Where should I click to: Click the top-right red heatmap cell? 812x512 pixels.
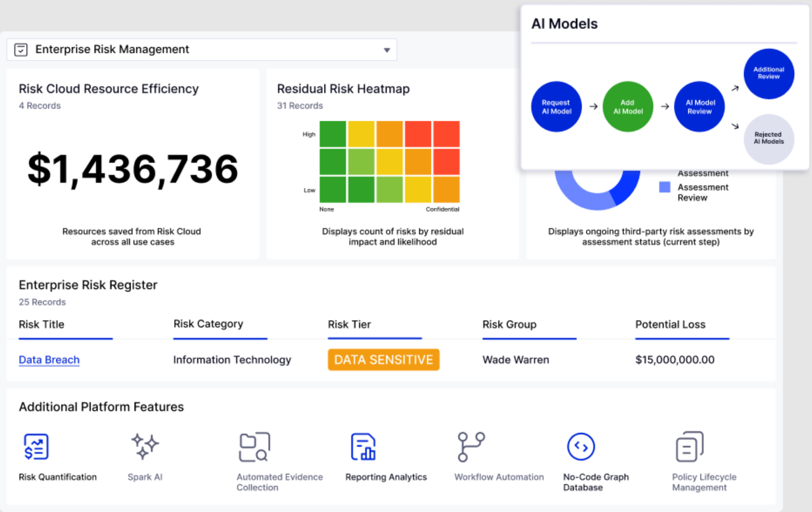[446, 134]
